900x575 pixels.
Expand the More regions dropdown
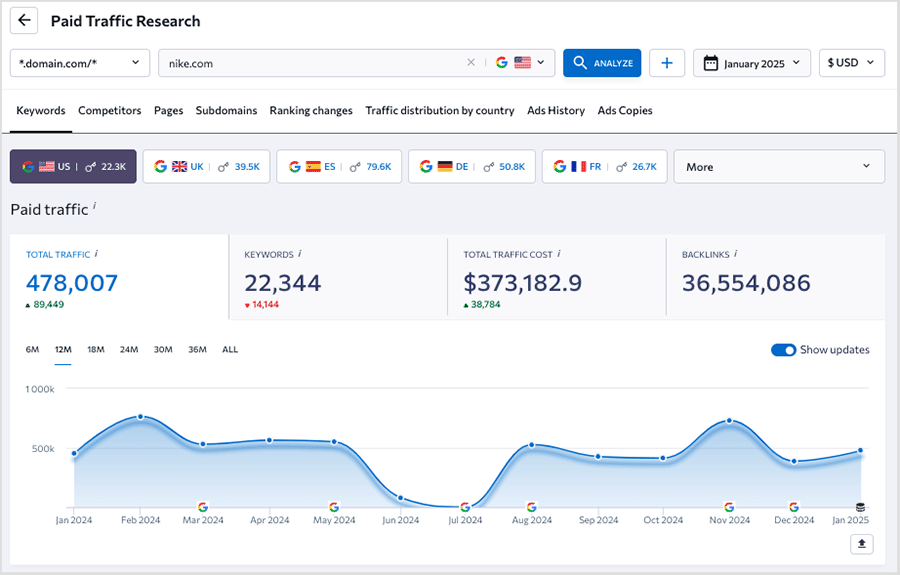[779, 167]
